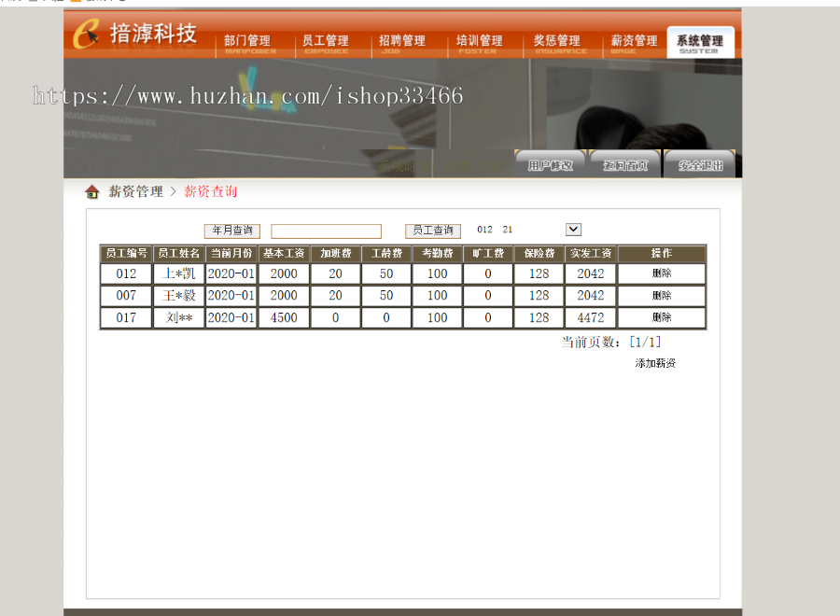
Task: Select the 系统管理 tab
Action: pyautogui.click(x=700, y=42)
